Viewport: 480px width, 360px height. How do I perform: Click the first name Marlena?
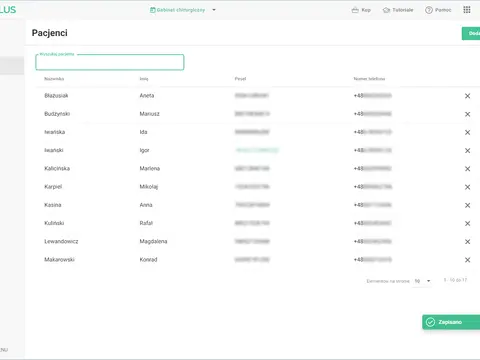(x=150, y=168)
